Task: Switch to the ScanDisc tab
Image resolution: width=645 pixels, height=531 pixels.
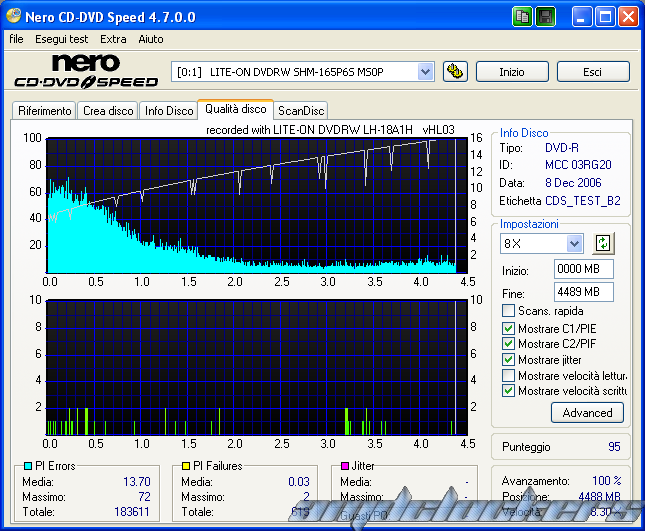Action: pyautogui.click(x=301, y=111)
